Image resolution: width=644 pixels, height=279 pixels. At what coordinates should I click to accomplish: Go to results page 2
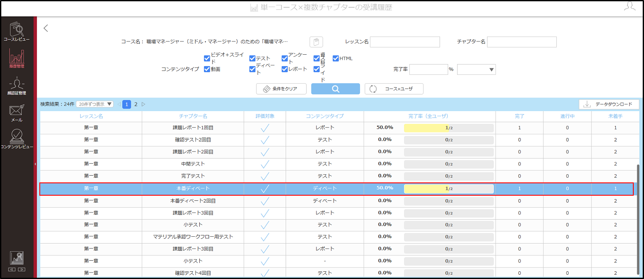(136, 104)
